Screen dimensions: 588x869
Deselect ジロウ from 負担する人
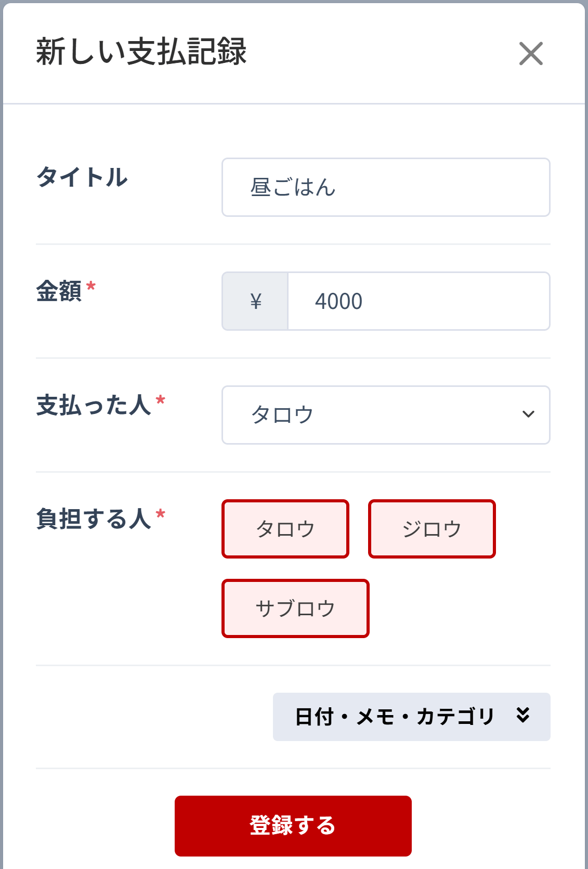[x=432, y=528]
